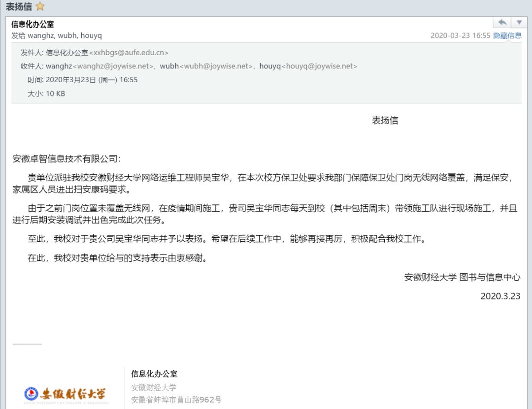The height and width of the screenshot is (409, 532).
Task: Click the 大小: 10 KB detail row
Action: pos(46,94)
